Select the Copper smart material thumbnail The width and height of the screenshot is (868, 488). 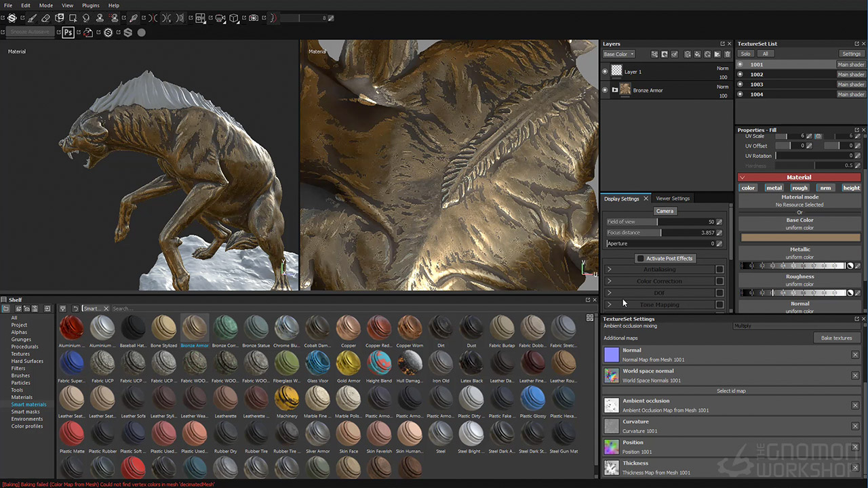point(349,328)
